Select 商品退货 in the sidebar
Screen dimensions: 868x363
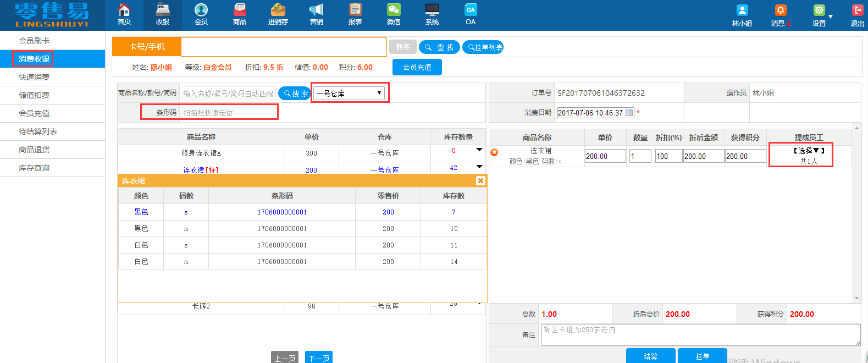pos(34,150)
